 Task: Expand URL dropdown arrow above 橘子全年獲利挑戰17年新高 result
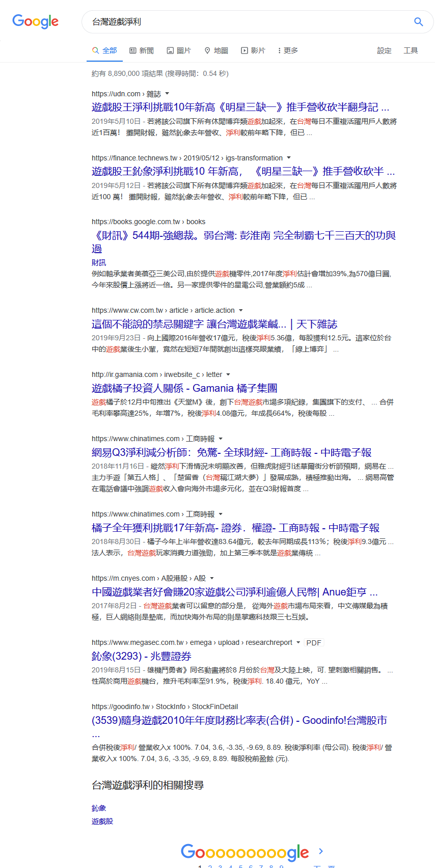[221, 514]
